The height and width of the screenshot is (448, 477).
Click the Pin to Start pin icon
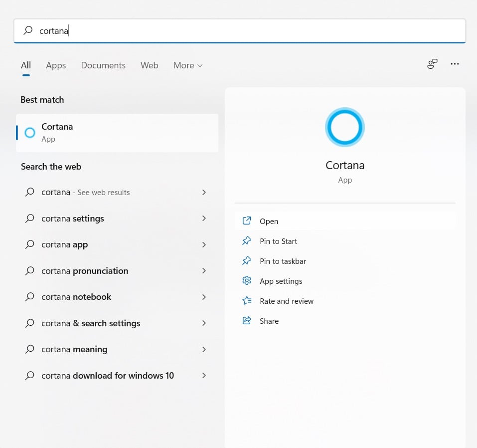pyautogui.click(x=247, y=241)
